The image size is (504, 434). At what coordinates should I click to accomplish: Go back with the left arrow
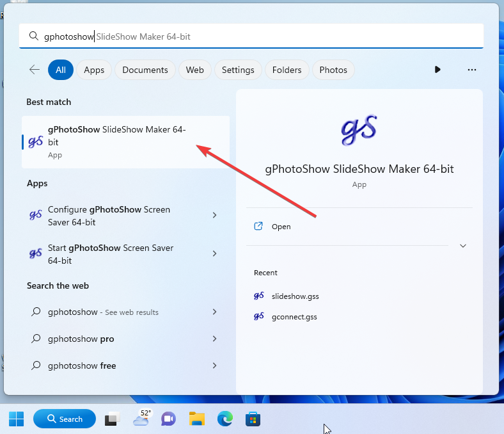point(35,70)
